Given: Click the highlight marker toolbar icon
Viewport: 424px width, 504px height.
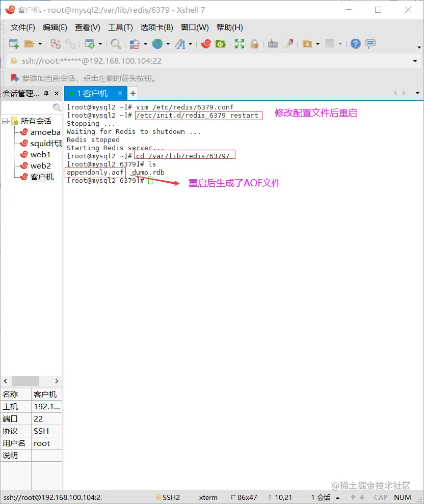Looking at the screenshot, I should point(288,44).
